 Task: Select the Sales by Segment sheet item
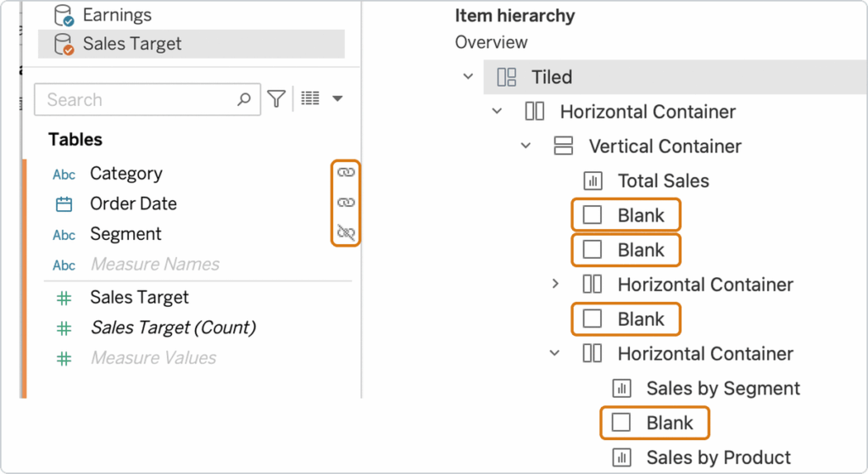[x=723, y=388]
